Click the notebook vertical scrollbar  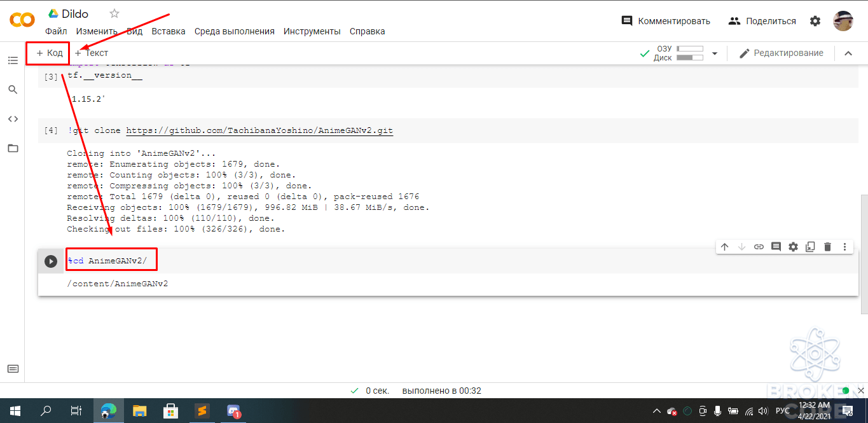864,254
